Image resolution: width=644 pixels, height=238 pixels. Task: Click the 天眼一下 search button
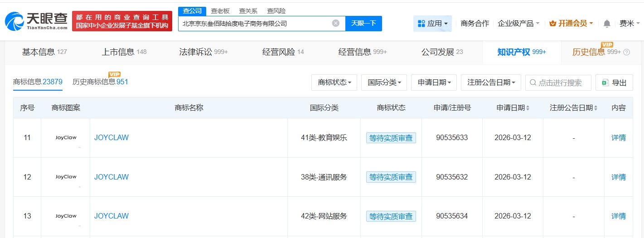tap(363, 23)
